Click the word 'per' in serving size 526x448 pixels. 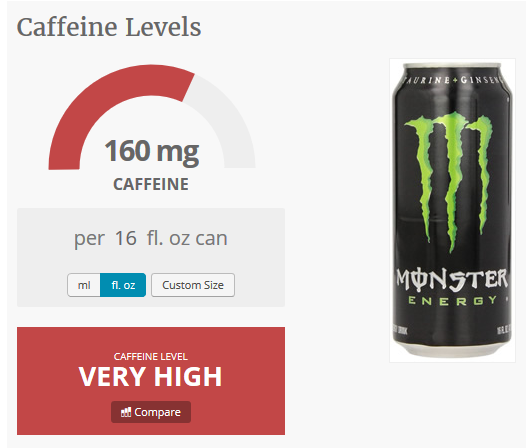89,240
